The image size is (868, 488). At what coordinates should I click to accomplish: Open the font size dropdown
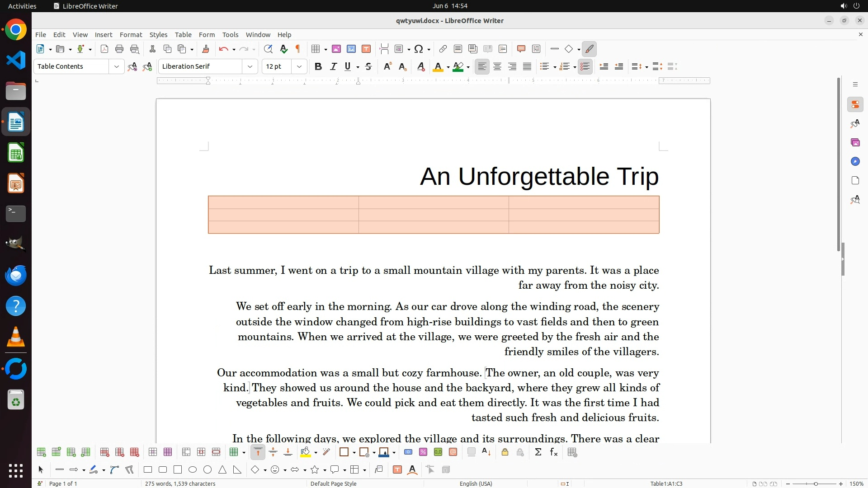[x=299, y=67]
